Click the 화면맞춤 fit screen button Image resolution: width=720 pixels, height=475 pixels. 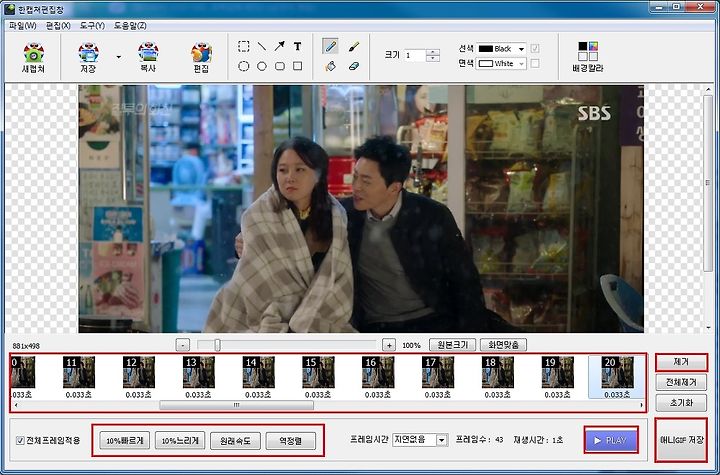503,345
